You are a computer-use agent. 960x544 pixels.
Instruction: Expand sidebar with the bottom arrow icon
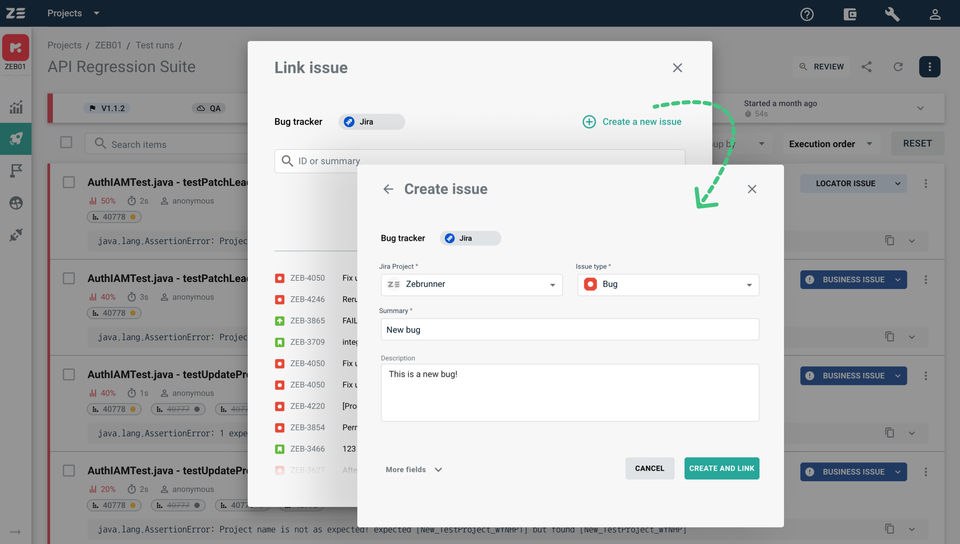15,532
